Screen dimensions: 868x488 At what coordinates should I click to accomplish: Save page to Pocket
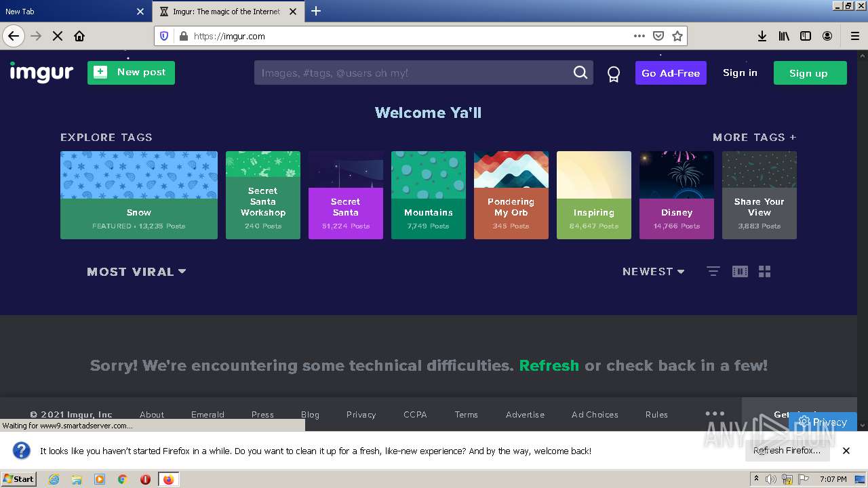tap(658, 36)
